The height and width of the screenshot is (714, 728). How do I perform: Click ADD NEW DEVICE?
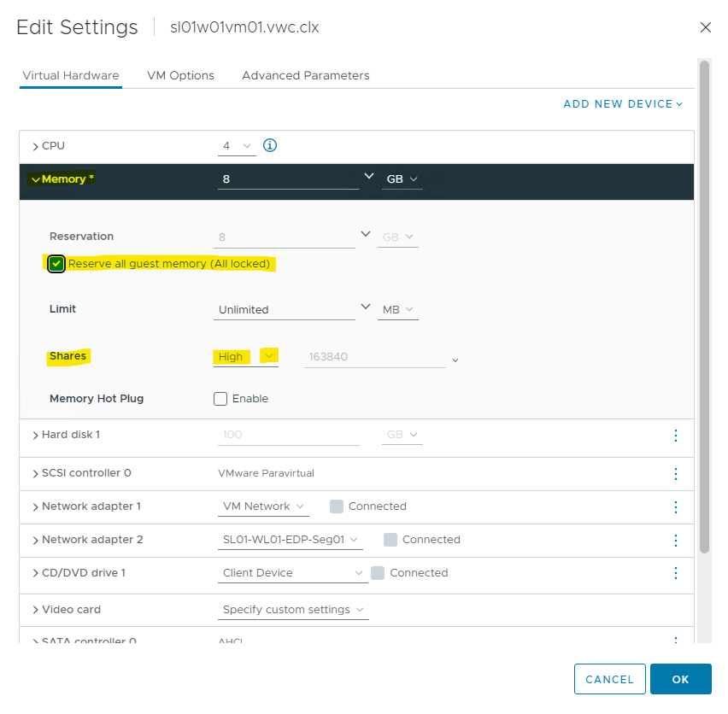click(x=623, y=104)
